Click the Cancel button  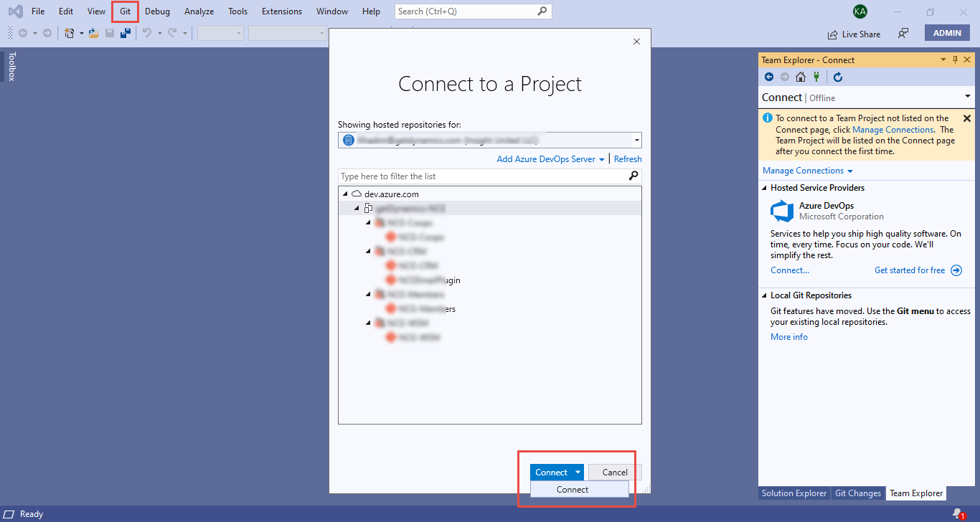tap(615, 472)
